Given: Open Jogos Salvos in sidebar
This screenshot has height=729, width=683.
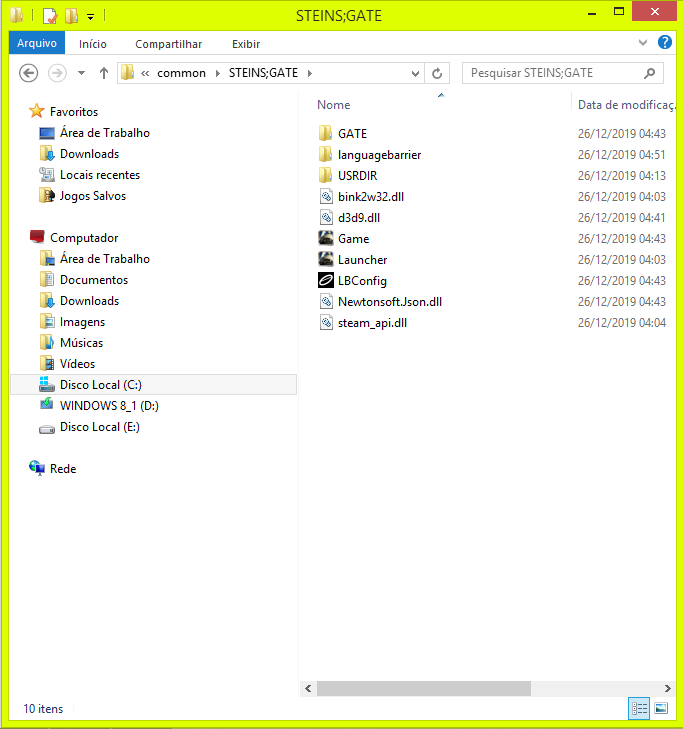Looking at the screenshot, I should point(93,196).
